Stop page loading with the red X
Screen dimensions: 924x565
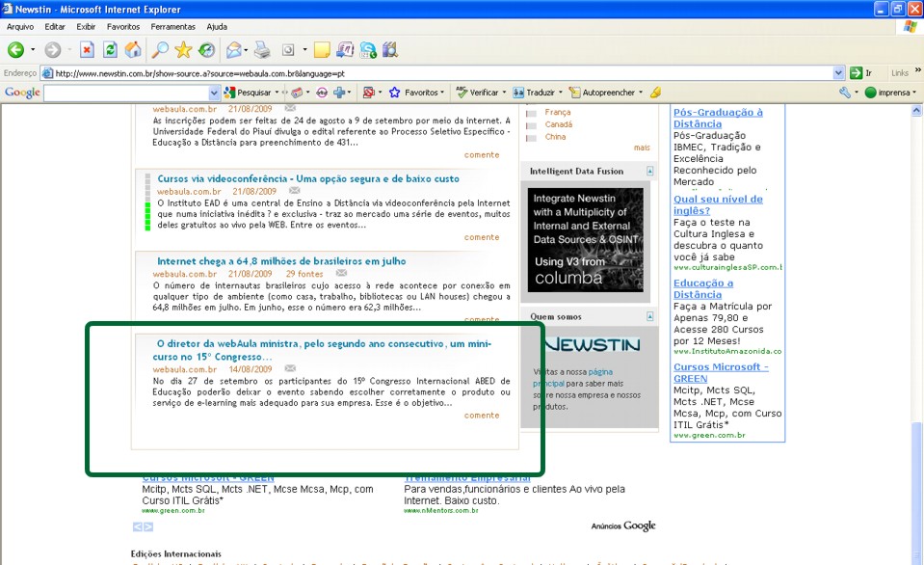click(87, 50)
